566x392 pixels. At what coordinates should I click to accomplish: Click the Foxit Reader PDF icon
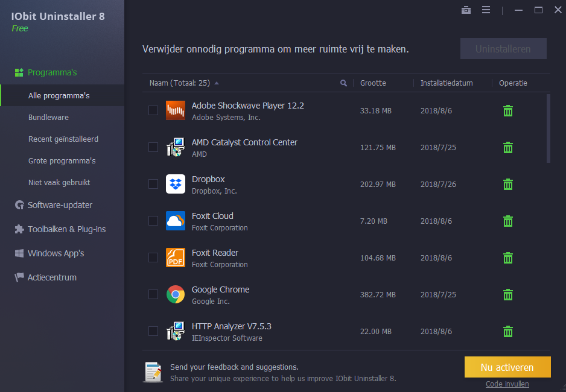(x=176, y=258)
